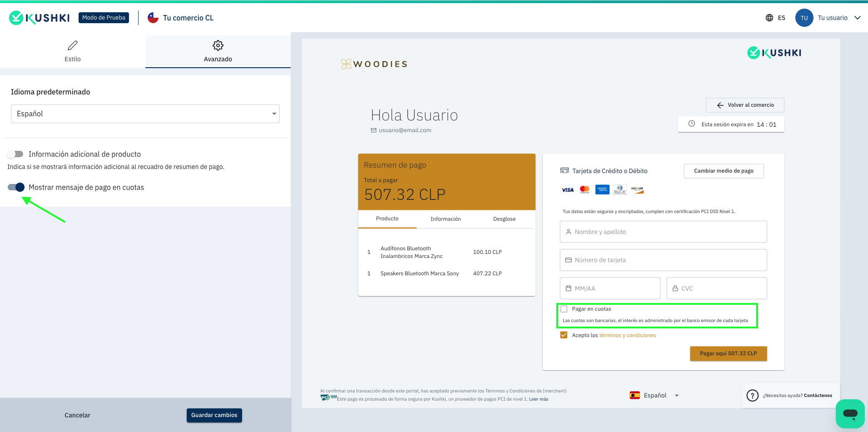Click the Leer más link
This screenshot has width=868, height=432.
(x=539, y=399)
